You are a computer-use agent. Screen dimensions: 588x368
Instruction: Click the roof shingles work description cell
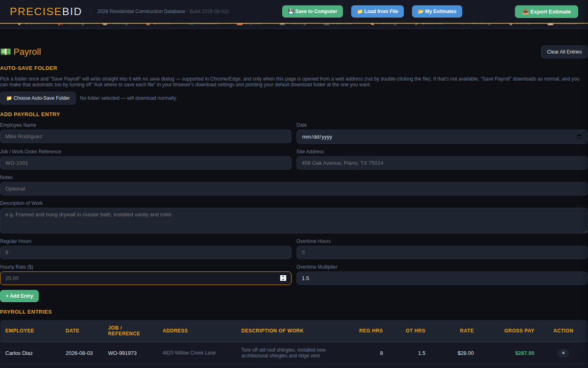point(284,353)
